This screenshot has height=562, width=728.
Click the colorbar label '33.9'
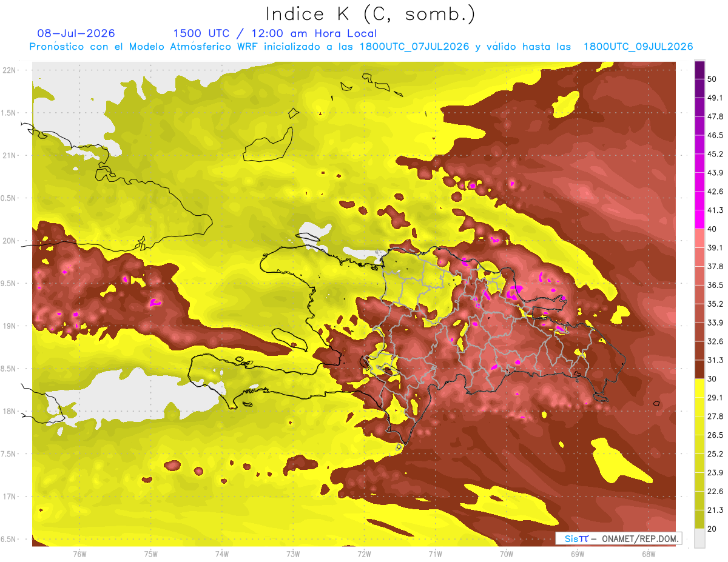[x=715, y=323]
